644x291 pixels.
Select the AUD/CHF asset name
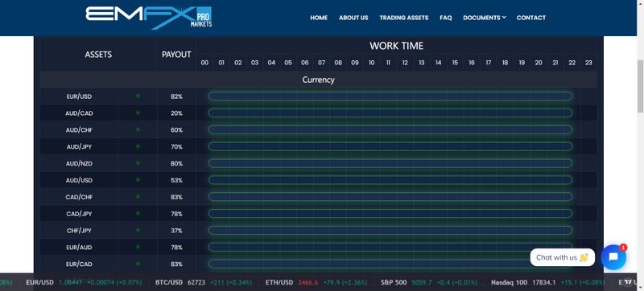[79, 130]
